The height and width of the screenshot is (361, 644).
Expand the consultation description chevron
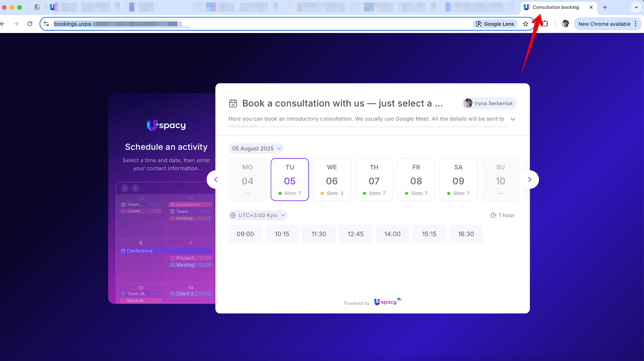coord(513,119)
